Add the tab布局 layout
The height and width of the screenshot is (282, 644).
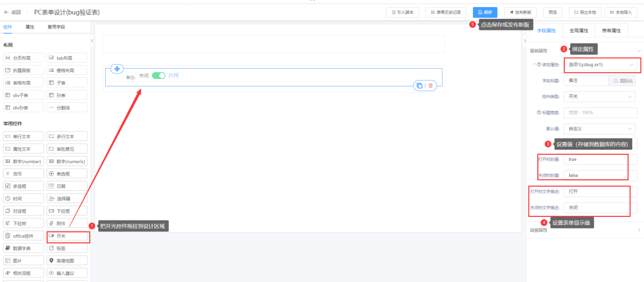point(67,58)
